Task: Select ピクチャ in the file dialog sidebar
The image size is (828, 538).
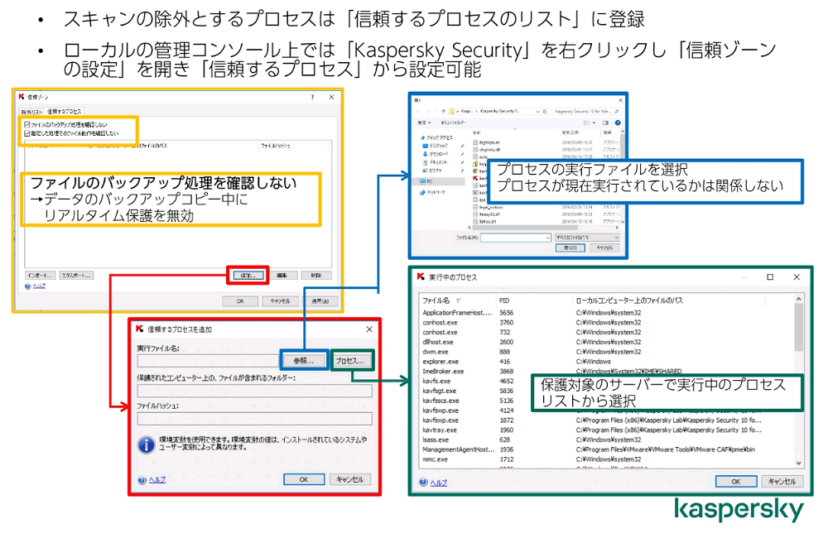Action: click(x=433, y=171)
